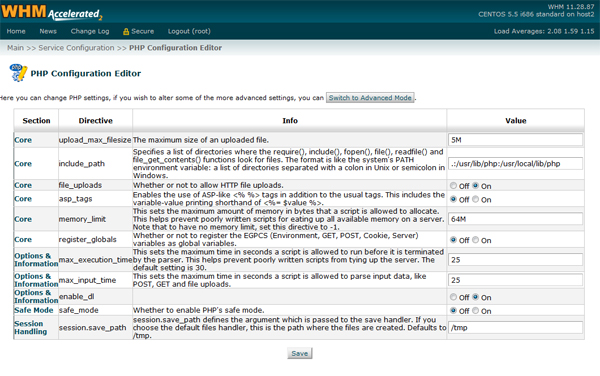Click the Core link for file_uploads
The width and height of the screenshot is (600, 376).
[23, 185]
